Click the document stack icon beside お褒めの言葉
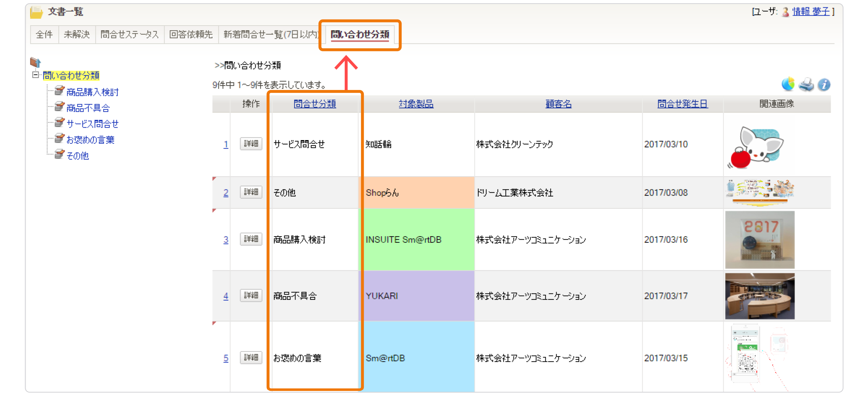Viewport: 868px width, 396px height. pos(59,138)
